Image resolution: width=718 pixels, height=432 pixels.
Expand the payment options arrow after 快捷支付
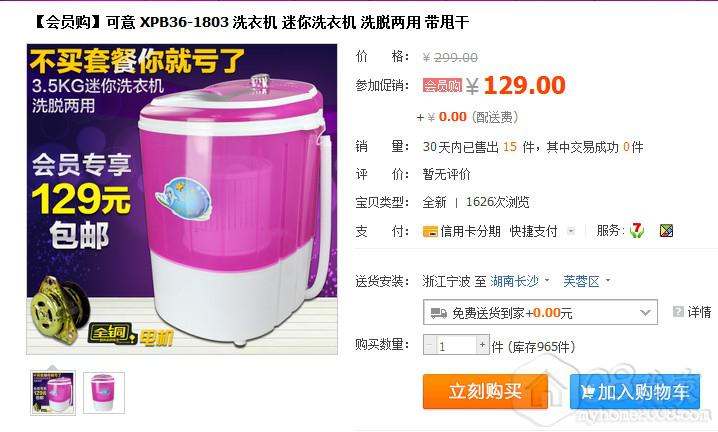click(571, 231)
